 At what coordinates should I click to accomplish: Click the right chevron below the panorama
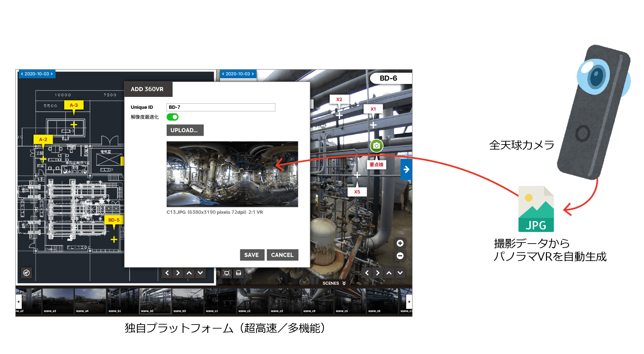[x=378, y=273]
